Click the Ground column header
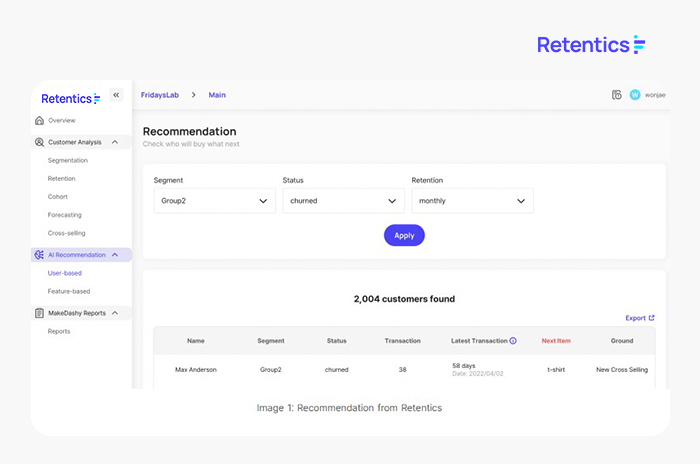The image size is (700, 464). coord(622,341)
